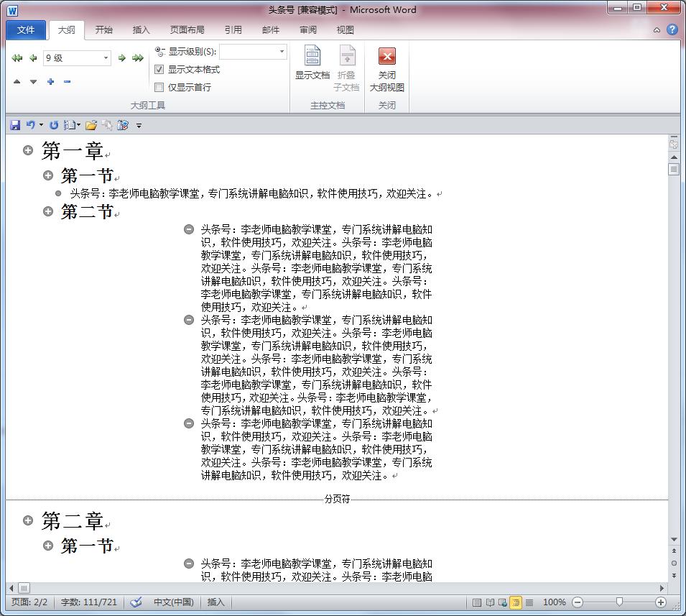The height and width of the screenshot is (616, 686).
Task: Move the outline item up
Action: 17,81
